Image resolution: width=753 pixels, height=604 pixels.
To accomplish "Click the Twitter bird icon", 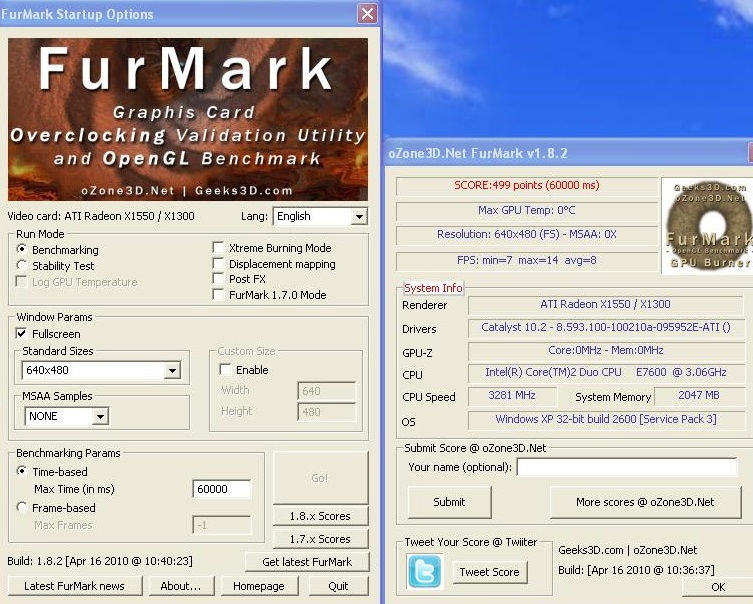I will [x=425, y=571].
